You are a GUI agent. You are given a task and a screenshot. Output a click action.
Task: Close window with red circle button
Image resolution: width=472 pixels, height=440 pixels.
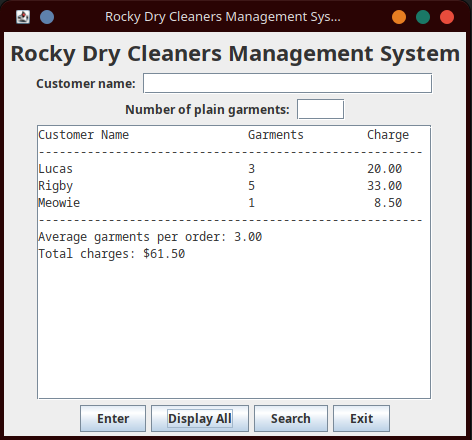pyautogui.click(x=447, y=17)
